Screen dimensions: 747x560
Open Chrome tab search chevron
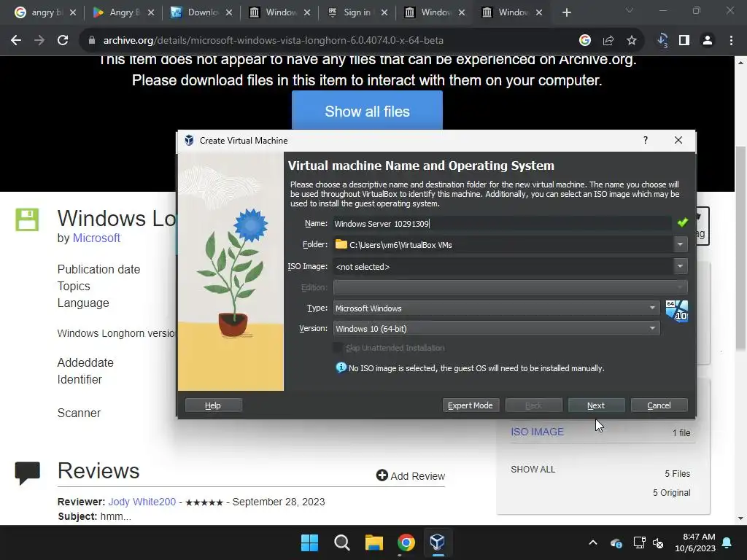(x=630, y=10)
